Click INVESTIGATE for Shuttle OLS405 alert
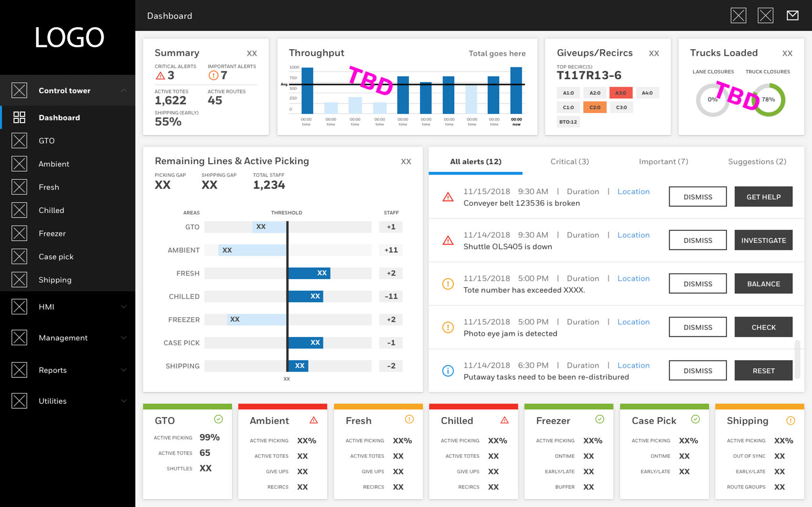 (x=763, y=240)
